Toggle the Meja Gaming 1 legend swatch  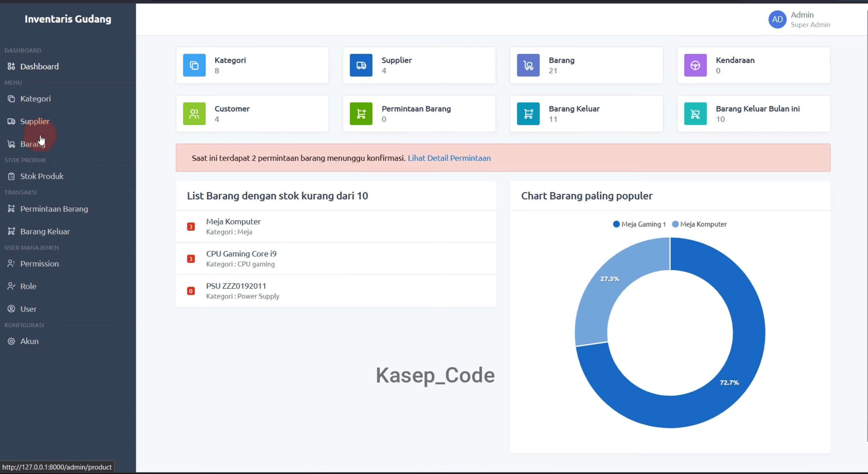click(616, 224)
